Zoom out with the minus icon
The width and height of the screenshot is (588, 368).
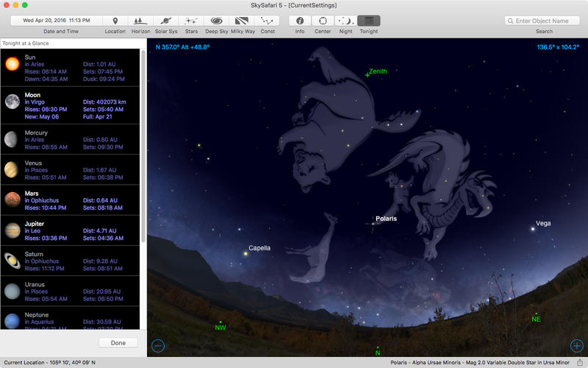[158, 345]
